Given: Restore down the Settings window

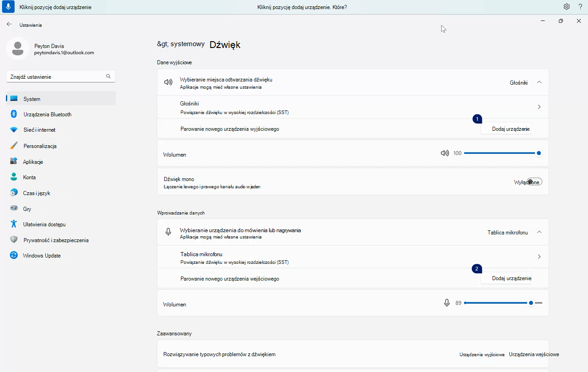Looking at the screenshot, I should [x=561, y=21].
